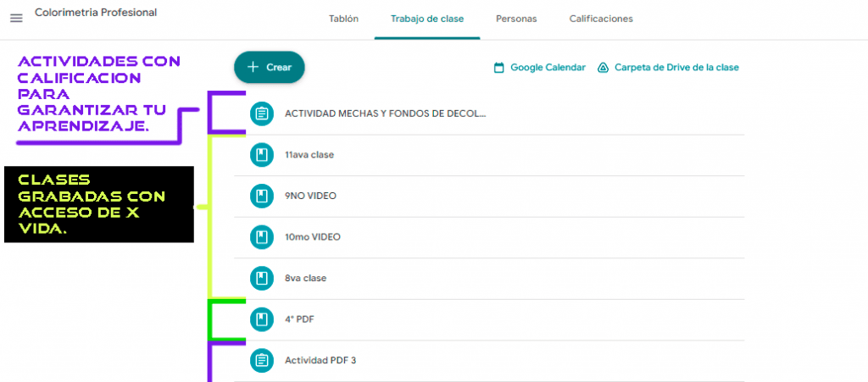This screenshot has width=868, height=382.
Task: Open the 11ava clase material title
Action: point(310,155)
